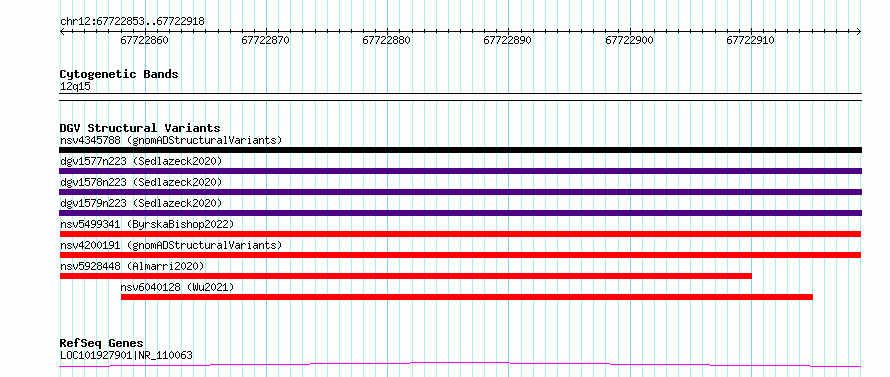Click the chr12:67722853..67722918 coordinate label
Image resolution: width=890 pixels, height=377 pixels.
[132, 22]
